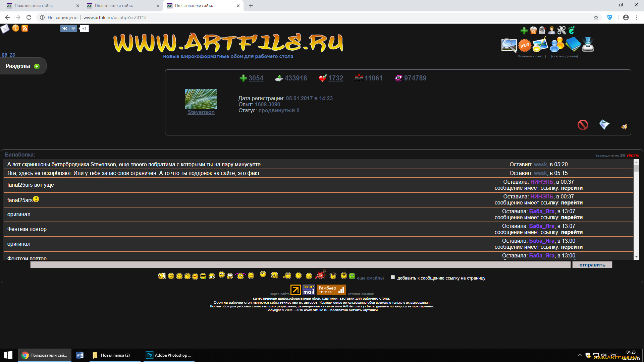This screenshot has width=644, height=362.
Task: Click the magnifier image search icon
Action: [x=508, y=45]
